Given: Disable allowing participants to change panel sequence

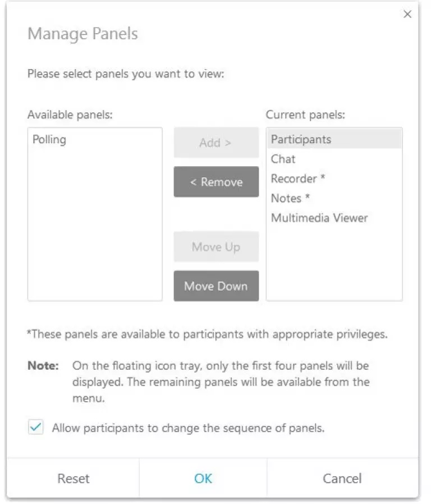Looking at the screenshot, I should pyautogui.click(x=36, y=428).
